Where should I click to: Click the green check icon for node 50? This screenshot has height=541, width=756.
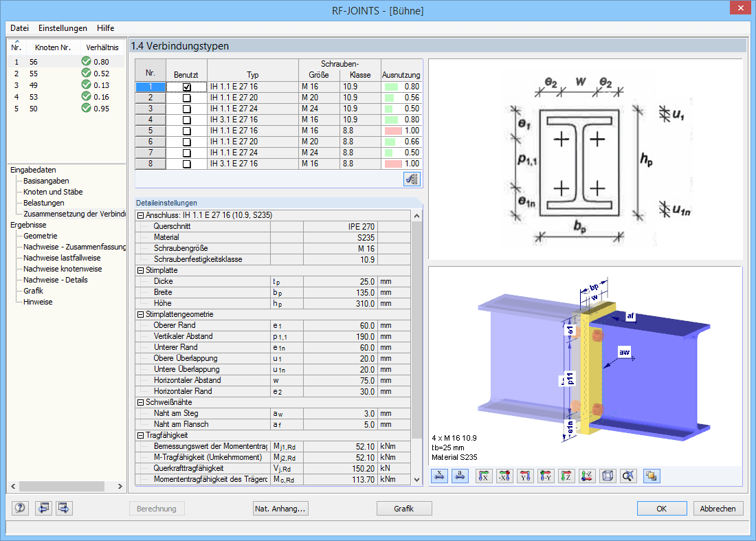pos(87,108)
